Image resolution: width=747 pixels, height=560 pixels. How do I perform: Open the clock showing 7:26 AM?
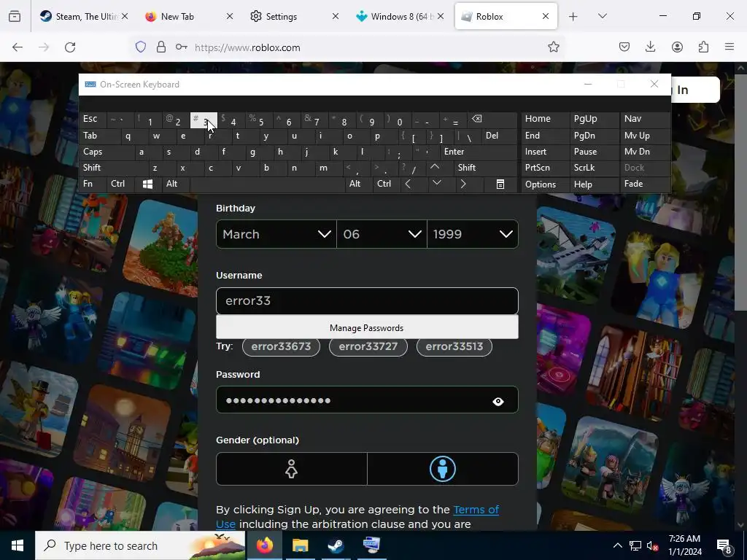[684, 545]
